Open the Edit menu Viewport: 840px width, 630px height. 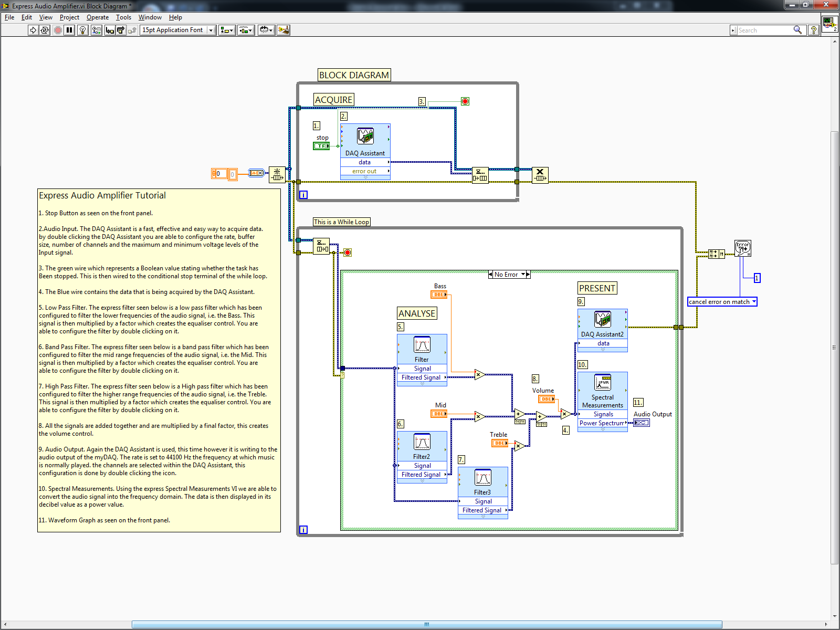tap(27, 17)
